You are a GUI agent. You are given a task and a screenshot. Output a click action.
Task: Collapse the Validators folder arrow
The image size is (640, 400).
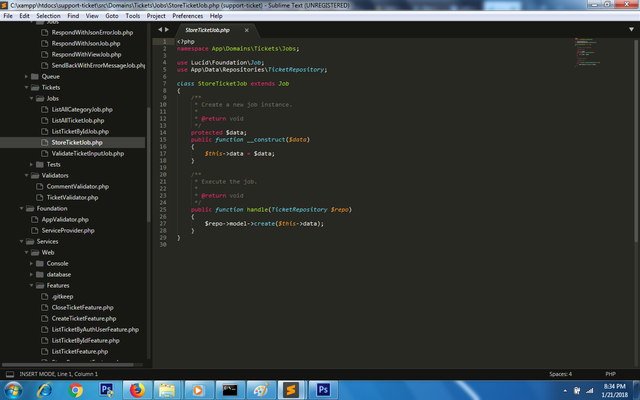tap(27, 176)
